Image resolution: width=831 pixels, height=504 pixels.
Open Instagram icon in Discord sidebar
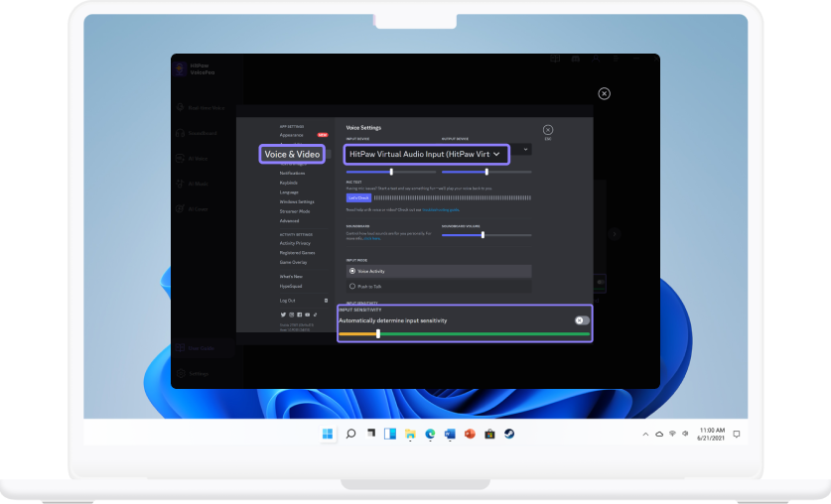[x=291, y=315]
